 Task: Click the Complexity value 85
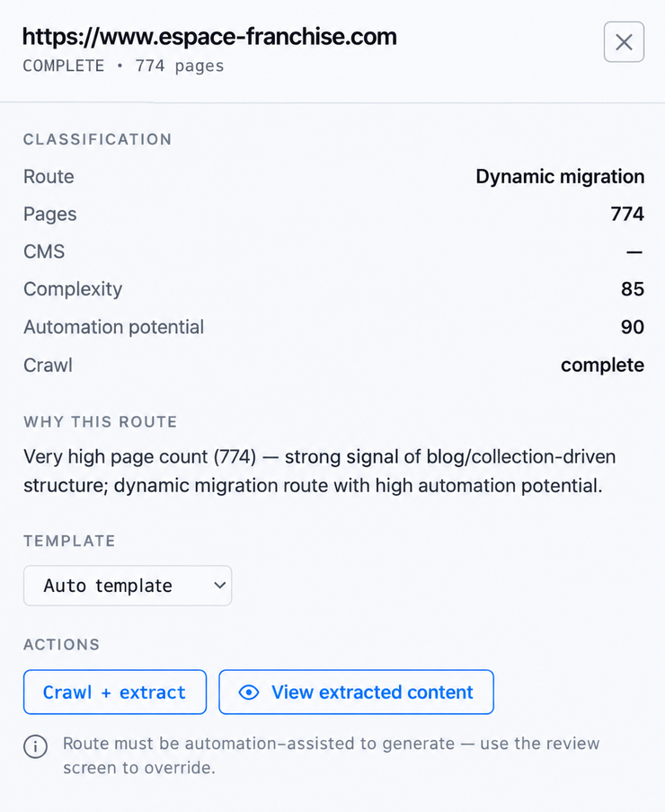click(633, 289)
